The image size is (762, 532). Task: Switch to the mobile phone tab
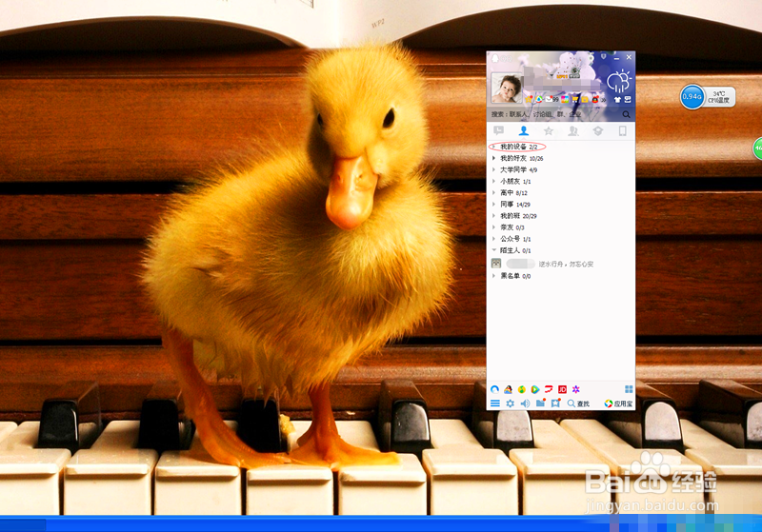(623, 130)
